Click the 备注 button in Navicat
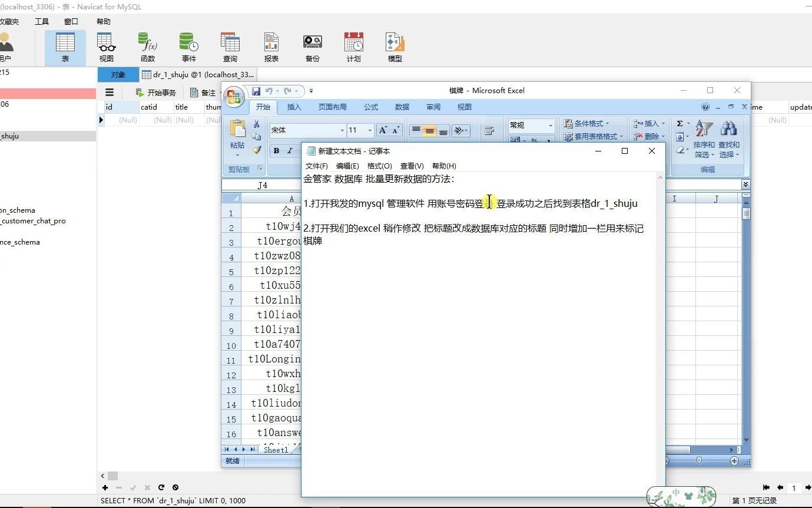Image resolution: width=812 pixels, height=508 pixels. coord(203,93)
